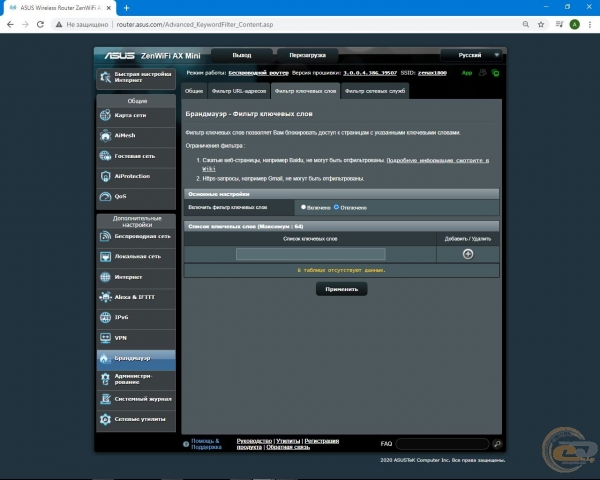Reload the browser page
This screenshot has height=480, width=600.
40,24
